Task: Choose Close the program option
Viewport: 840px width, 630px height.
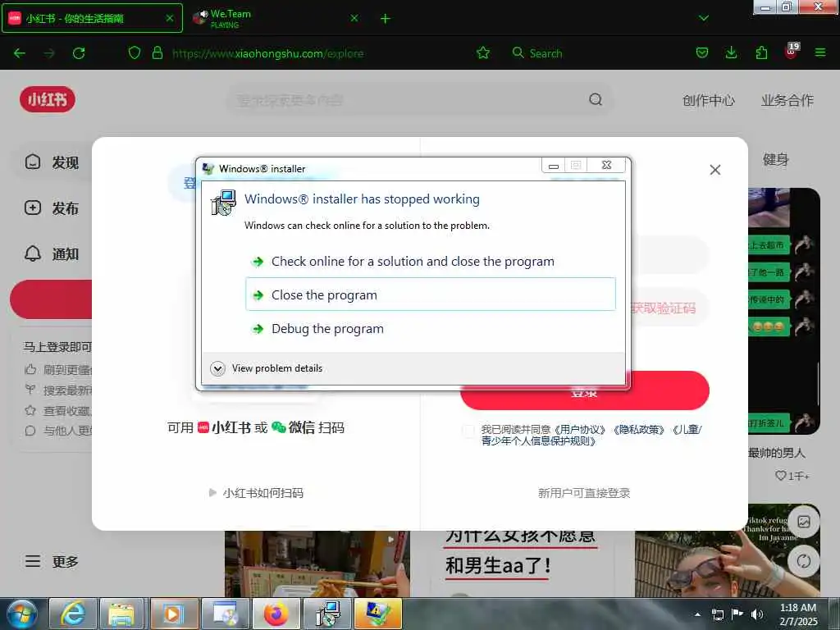Action: (x=431, y=294)
